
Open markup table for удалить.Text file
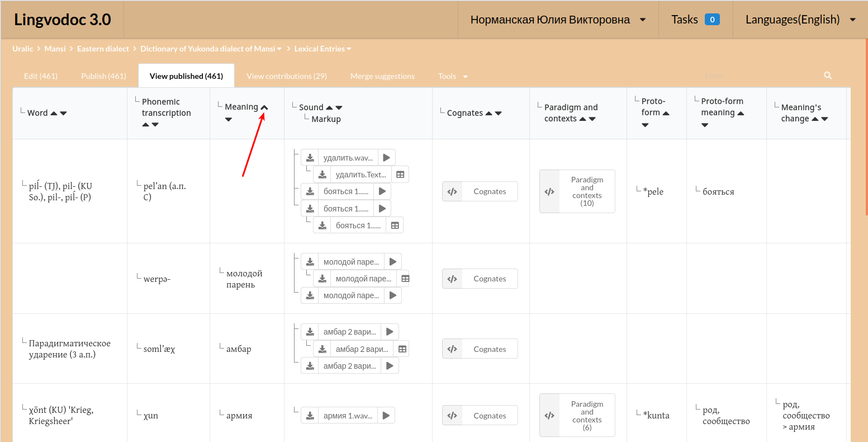[x=400, y=173]
